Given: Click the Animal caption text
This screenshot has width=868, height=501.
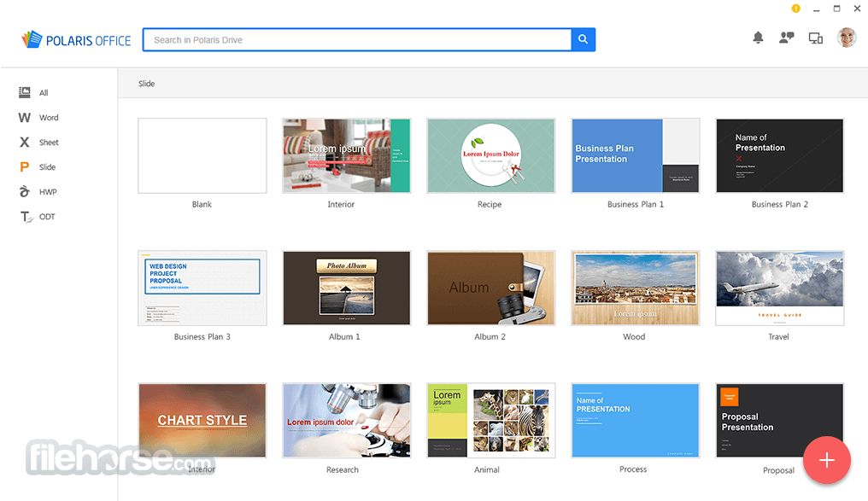Looking at the screenshot, I should click(x=487, y=469).
